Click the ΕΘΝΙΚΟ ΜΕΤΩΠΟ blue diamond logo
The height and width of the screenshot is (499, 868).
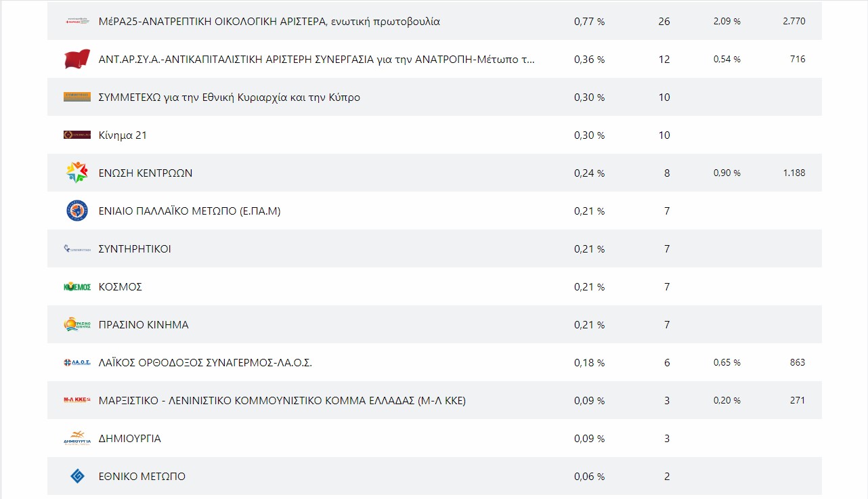[77, 476]
